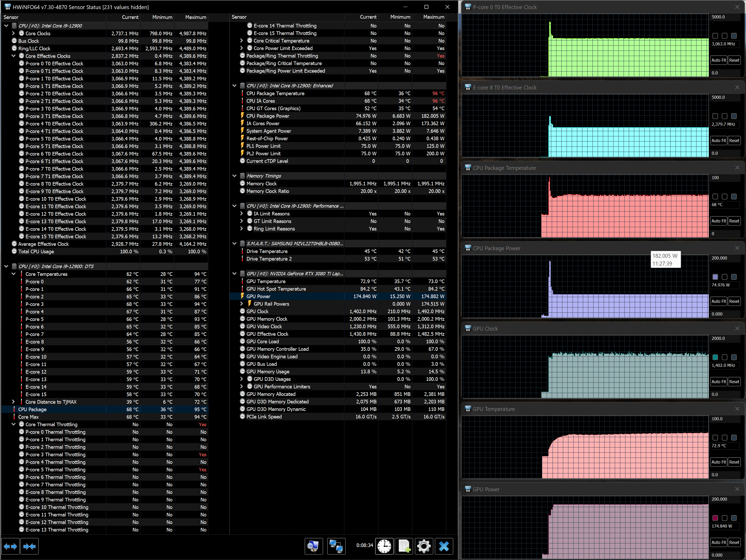The image size is (746, 560).
Task: Collapse the Core Effective Clocks tree
Action: [13, 56]
